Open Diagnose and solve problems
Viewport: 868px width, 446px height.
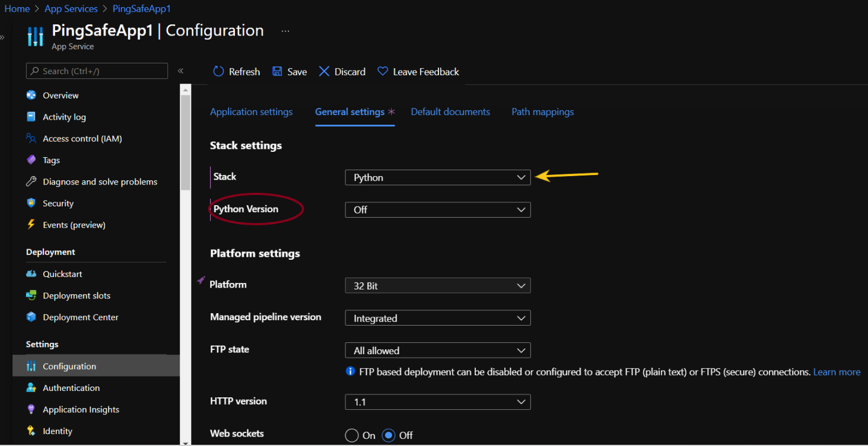pos(100,182)
